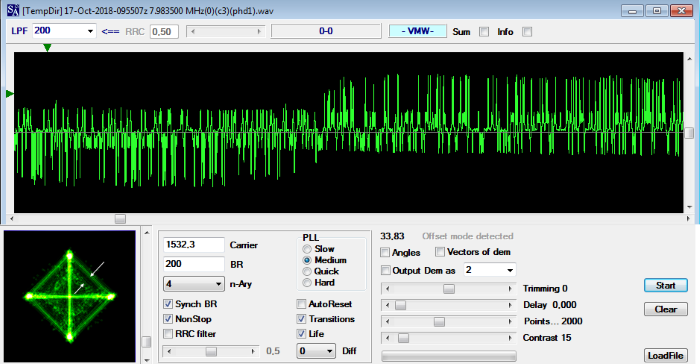Screen dimensions: 700x364
Task: Click left arrow of waveform horizontal scrollbar
Action: coord(12,219)
